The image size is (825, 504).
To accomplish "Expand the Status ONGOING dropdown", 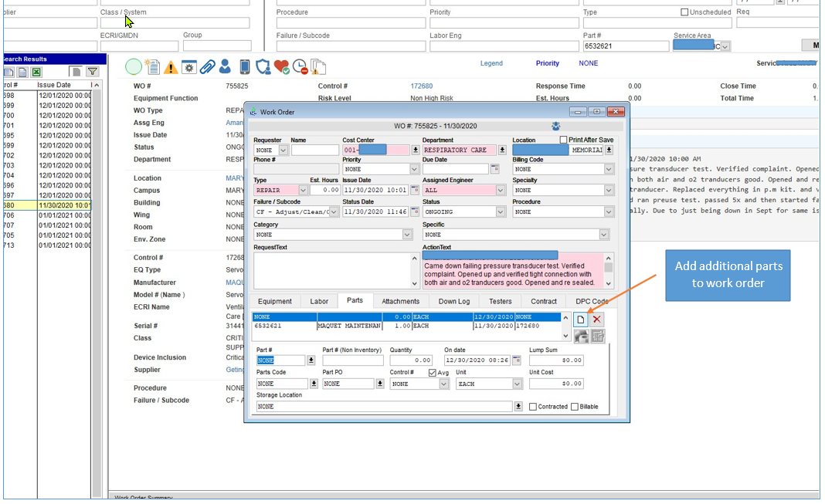I will point(501,211).
